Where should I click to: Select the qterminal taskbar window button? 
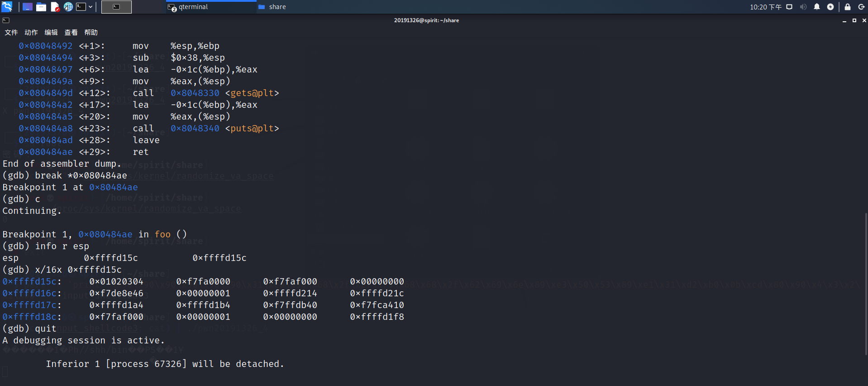tap(211, 7)
